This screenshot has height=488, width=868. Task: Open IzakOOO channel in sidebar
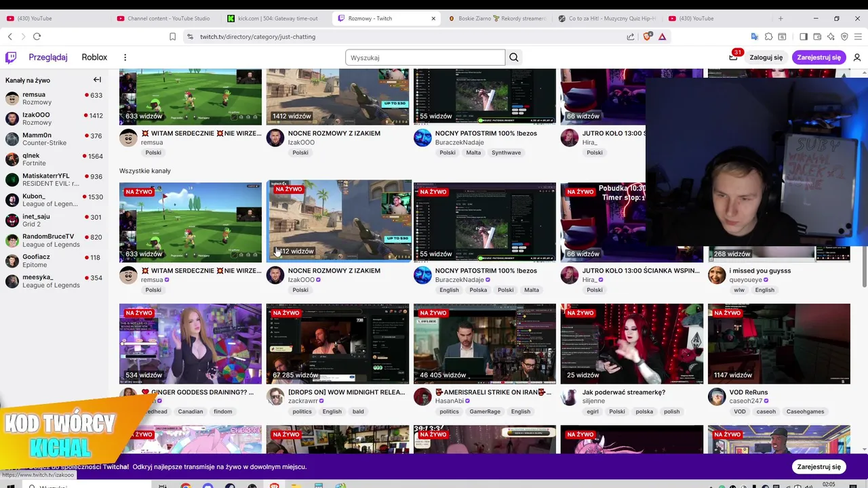[54, 119]
